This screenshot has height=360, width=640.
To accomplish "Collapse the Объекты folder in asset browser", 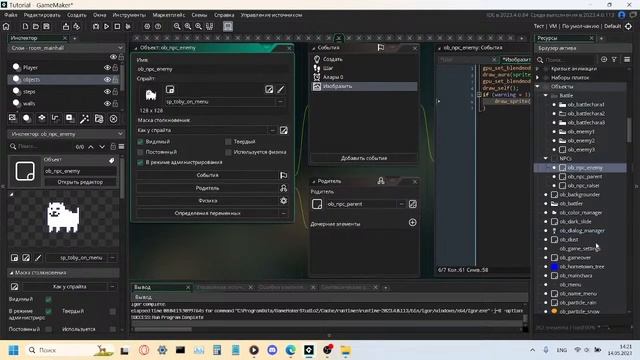I will coord(538,87).
